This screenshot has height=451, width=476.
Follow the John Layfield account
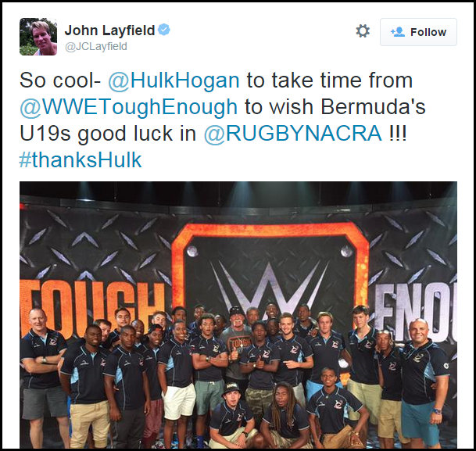[418, 32]
